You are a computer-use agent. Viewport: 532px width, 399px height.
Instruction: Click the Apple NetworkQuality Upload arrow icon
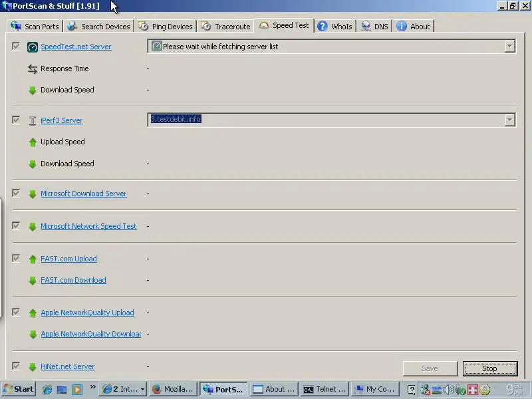32,313
